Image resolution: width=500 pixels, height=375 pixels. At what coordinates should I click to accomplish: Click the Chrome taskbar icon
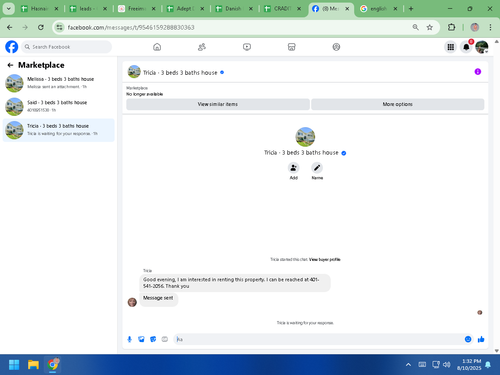pyautogui.click(x=53, y=365)
